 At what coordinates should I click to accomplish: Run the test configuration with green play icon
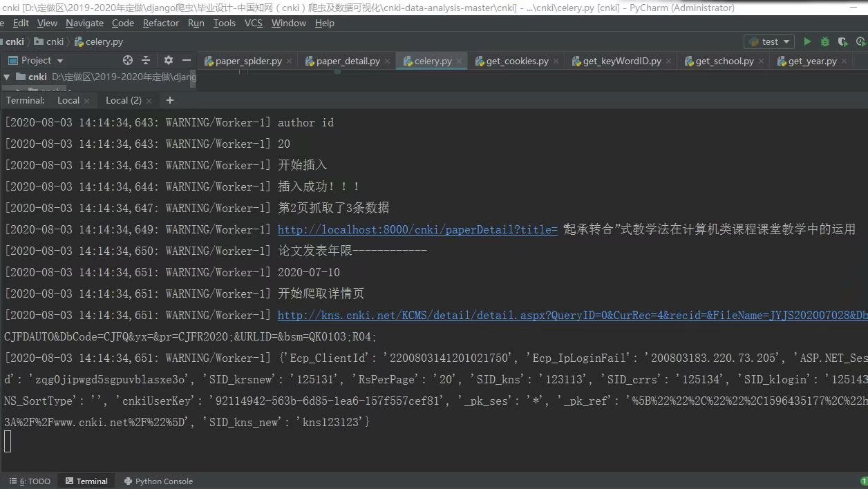(x=808, y=41)
